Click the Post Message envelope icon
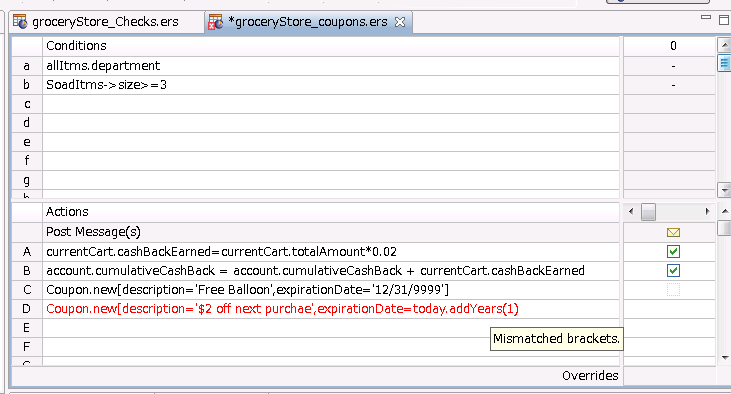 pos(673,232)
